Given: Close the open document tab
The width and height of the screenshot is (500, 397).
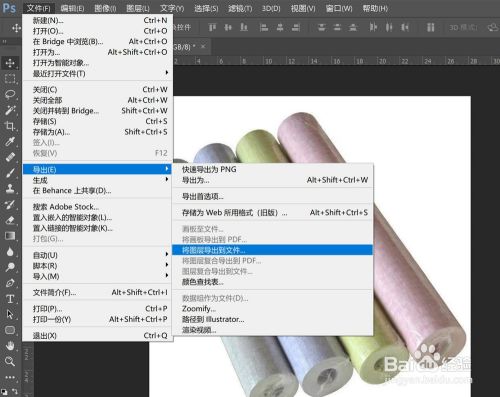Looking at the screenshot, I should 203,47.
